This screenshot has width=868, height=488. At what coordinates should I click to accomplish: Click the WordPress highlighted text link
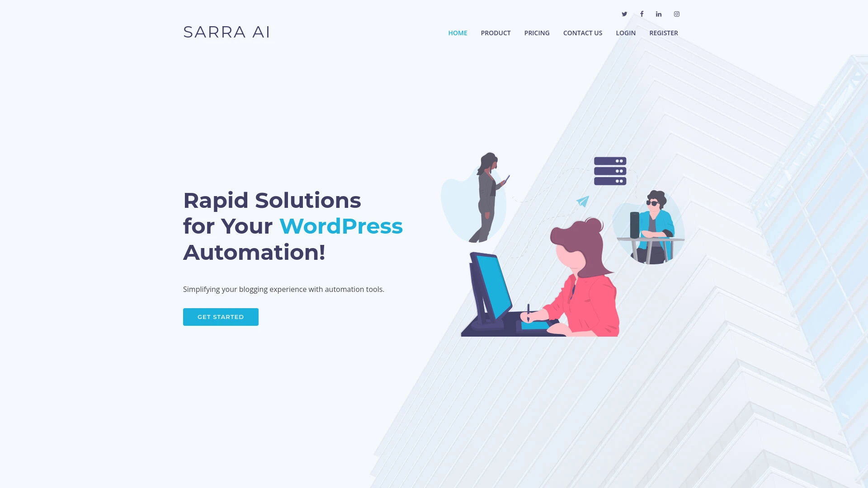(x=341, y=226)
